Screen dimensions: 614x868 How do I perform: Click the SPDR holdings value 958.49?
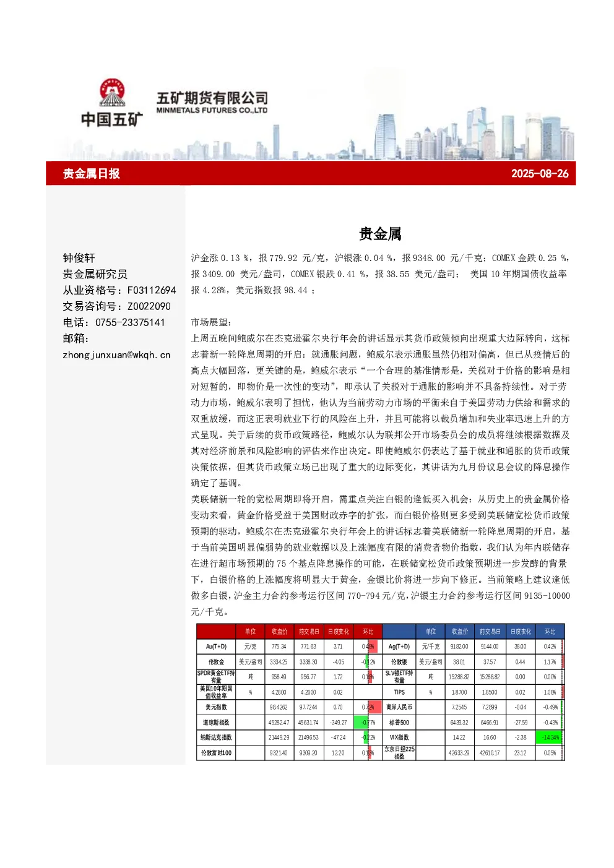coord(279,677)
